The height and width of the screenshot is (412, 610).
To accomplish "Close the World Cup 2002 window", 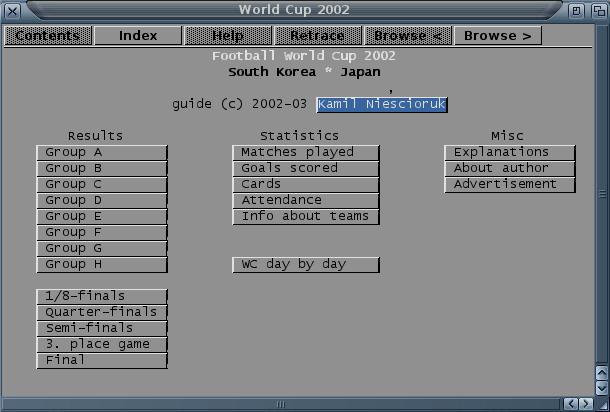I will [12, 11].
